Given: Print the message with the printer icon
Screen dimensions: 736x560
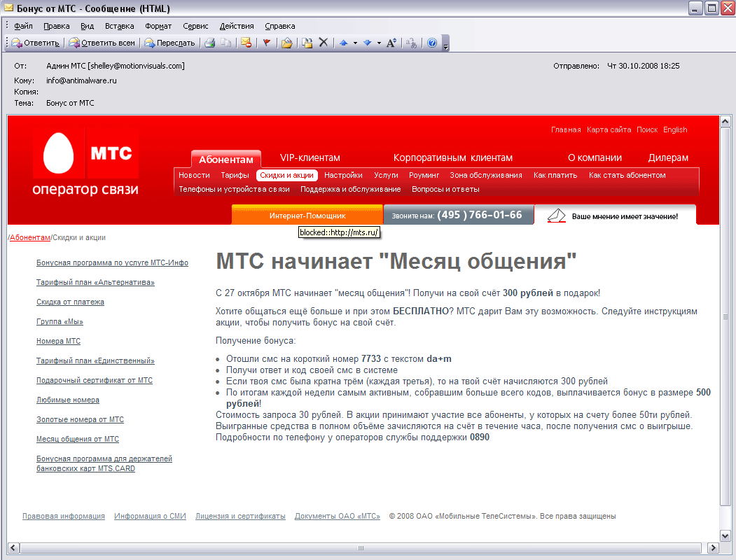Looking at the screenshot, I should (210, 43).
